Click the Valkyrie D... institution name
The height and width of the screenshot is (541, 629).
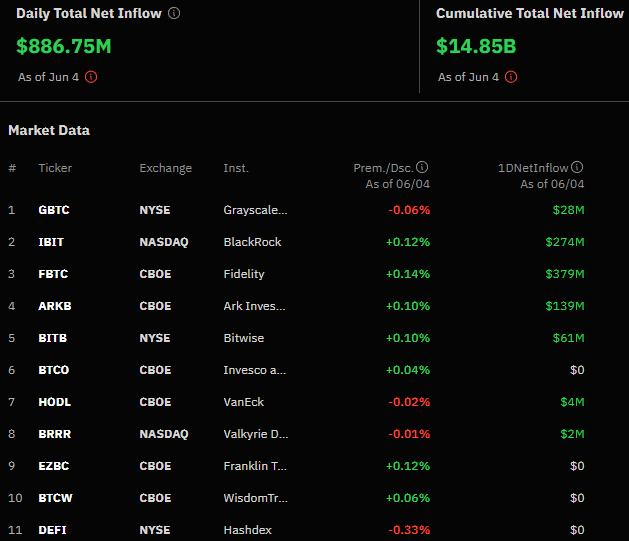tap(256, 434)
